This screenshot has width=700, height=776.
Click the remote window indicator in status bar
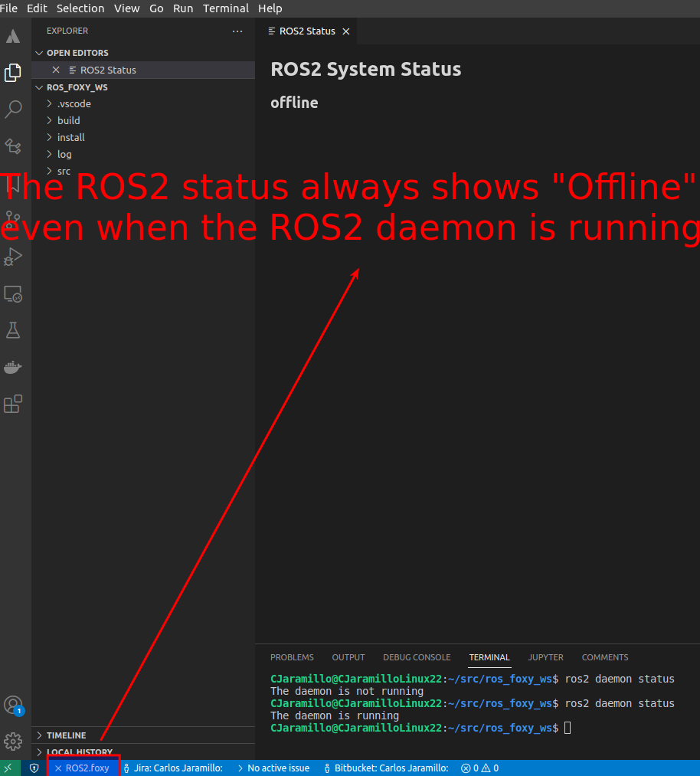tap(9, 768)
